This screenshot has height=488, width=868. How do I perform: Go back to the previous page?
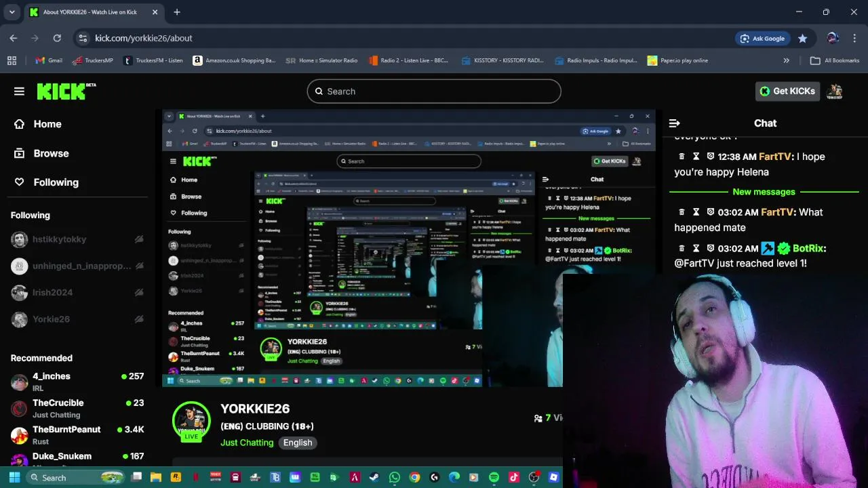(14, 39)
